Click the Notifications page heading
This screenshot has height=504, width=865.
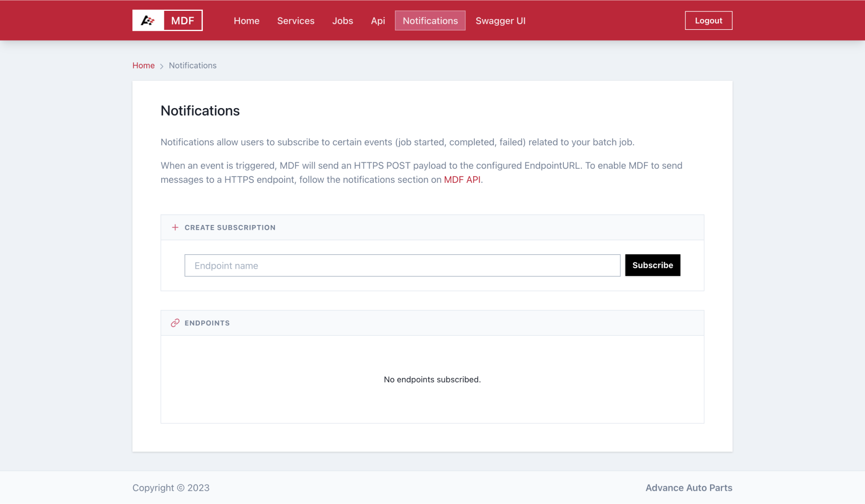point(200,111)
